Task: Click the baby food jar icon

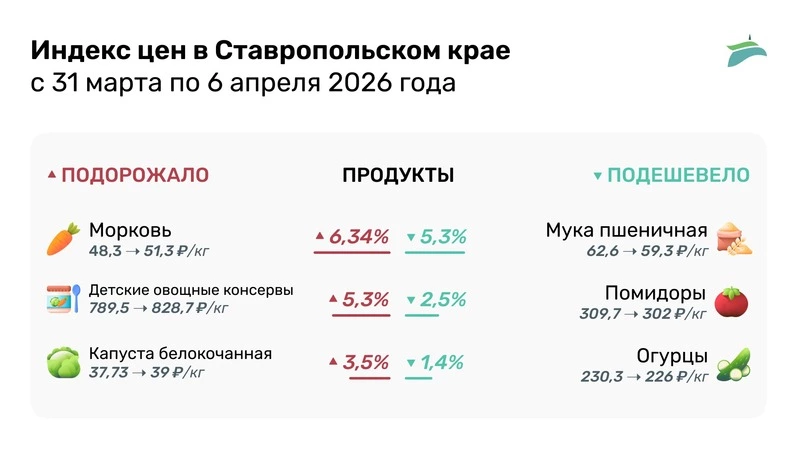Action: [x=63, y=300]
